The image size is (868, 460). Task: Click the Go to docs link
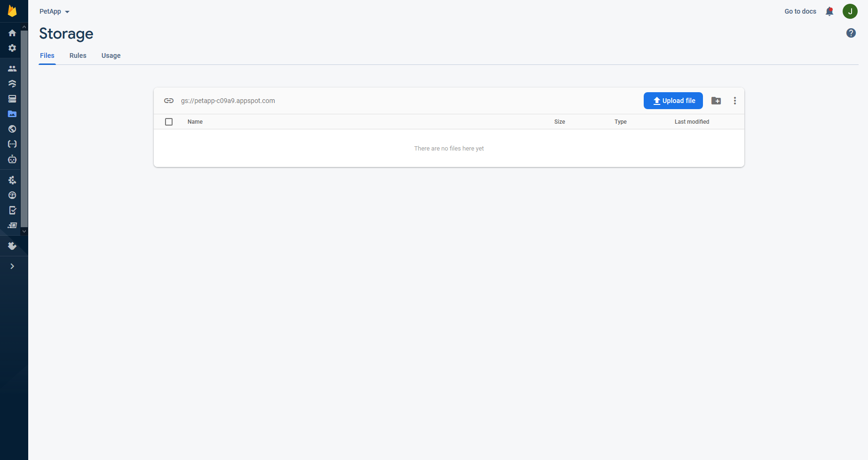pyautogui.click(x=800, y=11)
